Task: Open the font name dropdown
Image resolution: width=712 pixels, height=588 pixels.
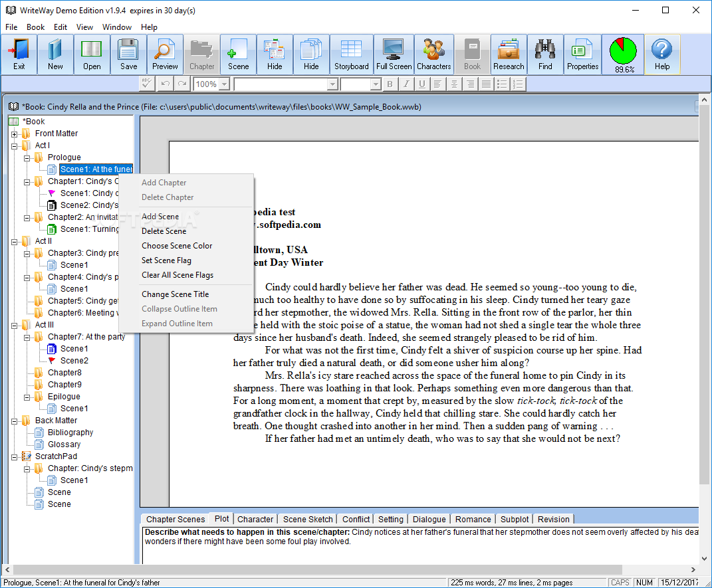Action: 332,84
